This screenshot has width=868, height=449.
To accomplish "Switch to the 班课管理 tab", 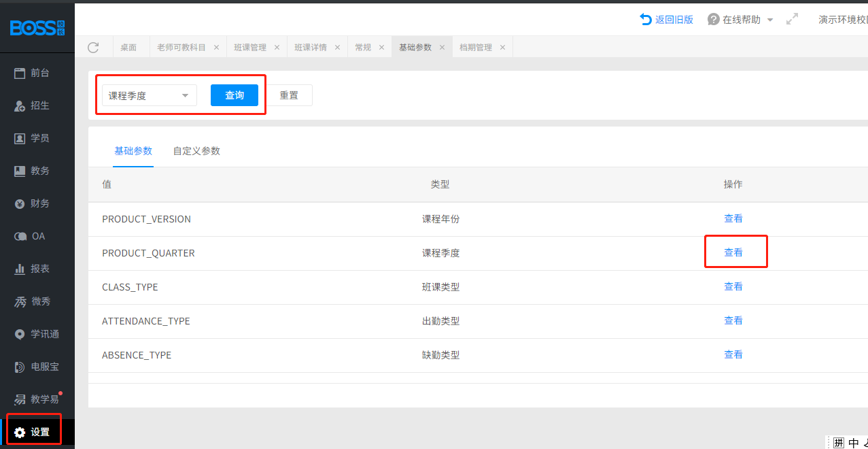I will click(x=249, y=48).
